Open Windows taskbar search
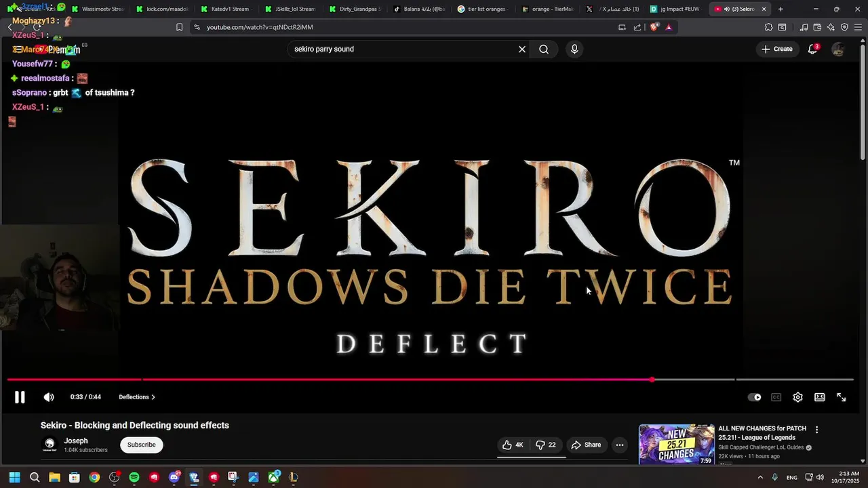The width and height of the screenshot is (868, 488). [35, 477]
